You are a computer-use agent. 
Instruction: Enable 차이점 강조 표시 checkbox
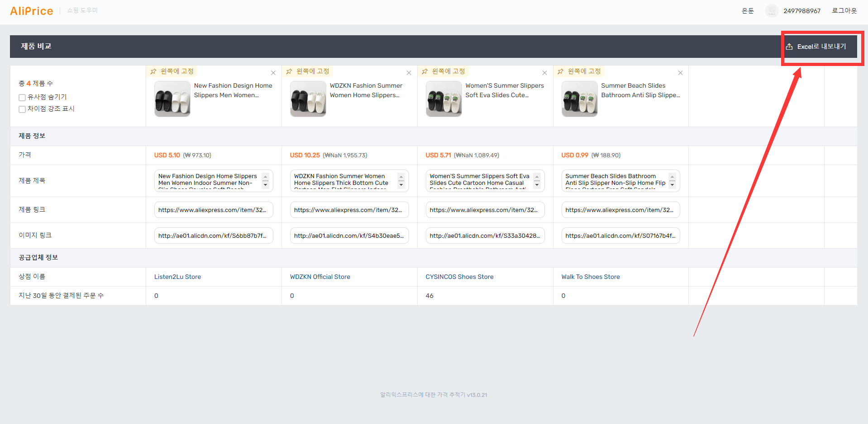[x=22, y=109]
